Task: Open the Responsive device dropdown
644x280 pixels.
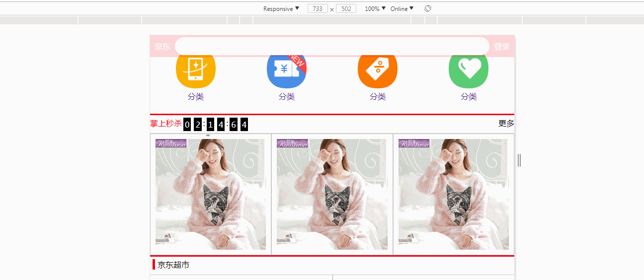Action: [x=281, y=9]
